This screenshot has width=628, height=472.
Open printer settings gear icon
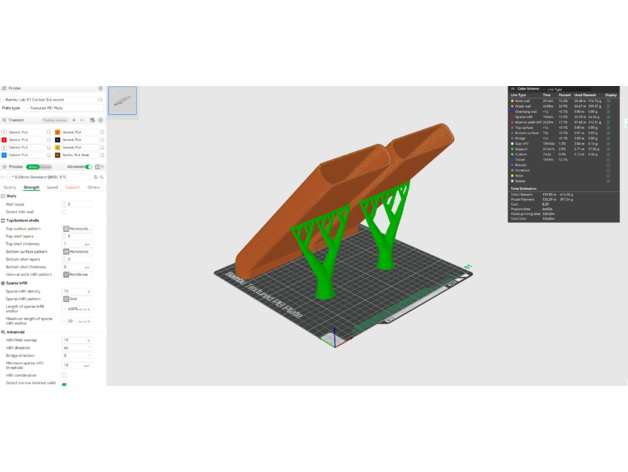point(100,88)
